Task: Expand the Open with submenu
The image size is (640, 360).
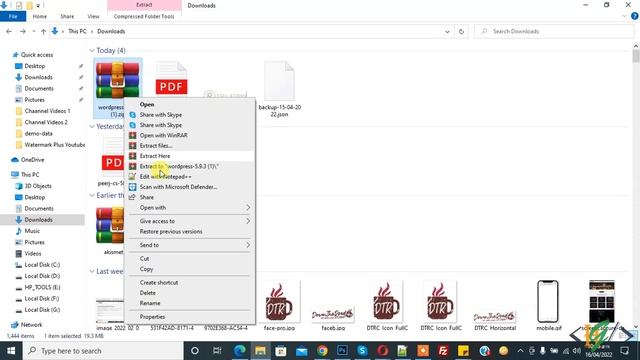Action: (248, 208)
